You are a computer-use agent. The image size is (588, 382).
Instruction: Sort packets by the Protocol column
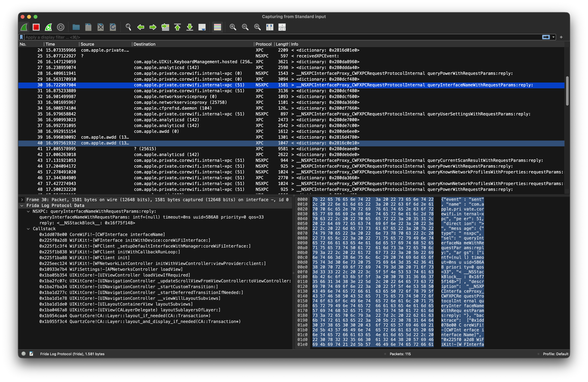point(263,44)
